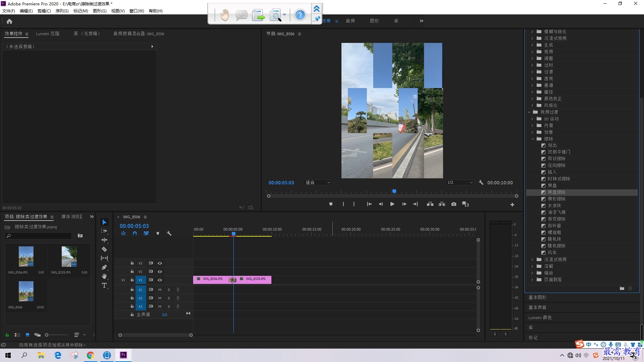644x362 pixels.
Task: Toggle lock on track V2
Action: (x=132, y=271)
